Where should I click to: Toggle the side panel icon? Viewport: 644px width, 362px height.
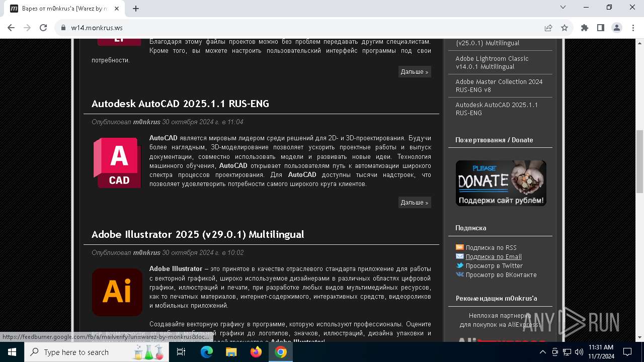point(601,28)
